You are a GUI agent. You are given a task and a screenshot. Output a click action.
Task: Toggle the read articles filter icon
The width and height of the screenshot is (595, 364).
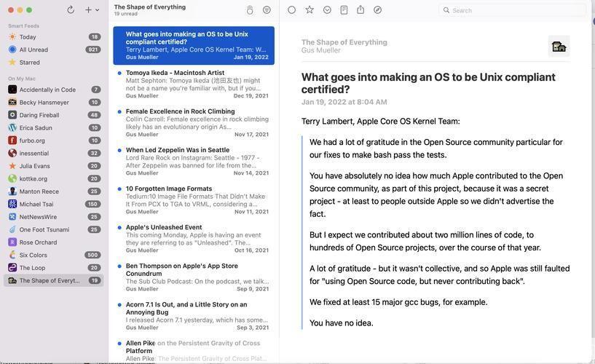(x=267, y=10)
